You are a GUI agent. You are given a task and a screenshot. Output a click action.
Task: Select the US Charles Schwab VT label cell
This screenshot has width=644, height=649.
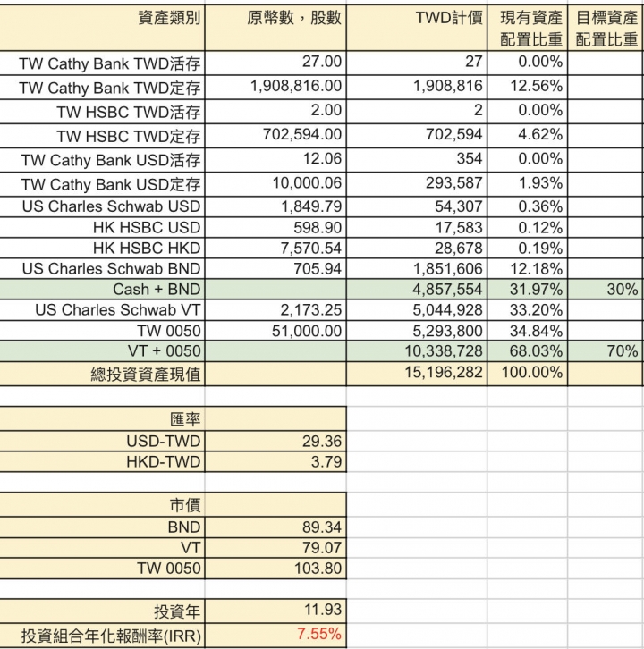coord(102,310)
